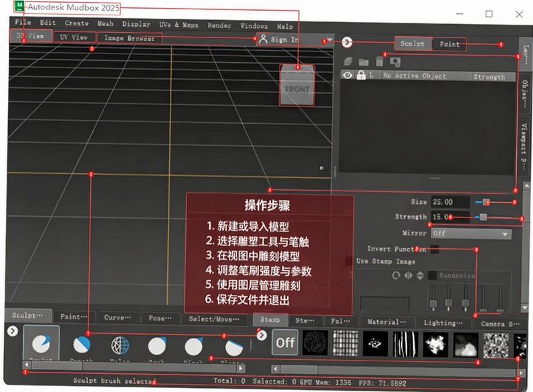Select the Sculpt brush in the tray

point(41,343)
